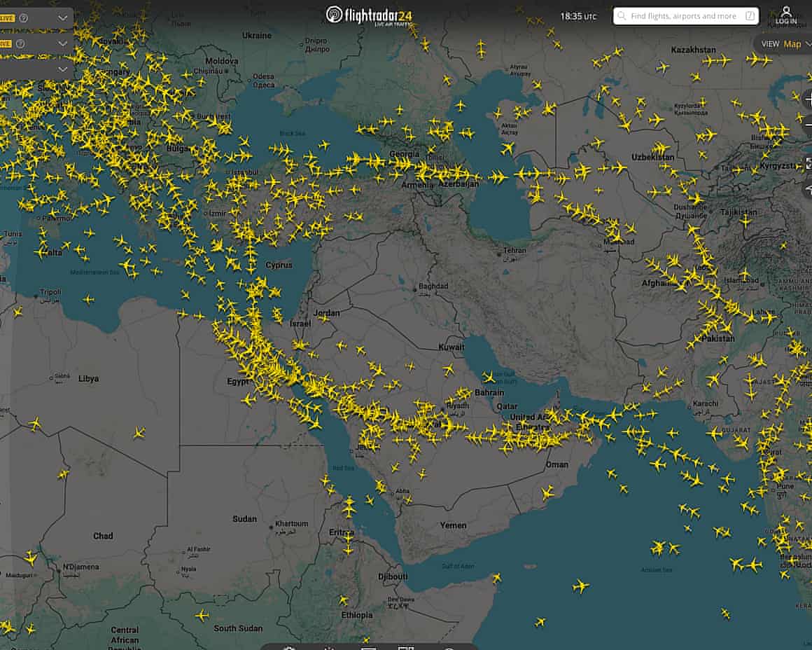Toggle the fullscreen map button on right edge
The height and width of the screenshot is (650, 812).
[808, 162]
